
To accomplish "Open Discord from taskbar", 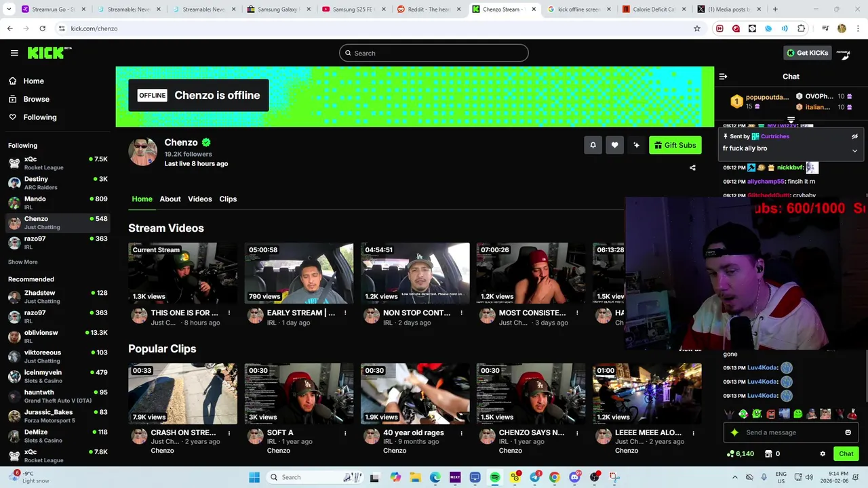I will pos(574,477).
